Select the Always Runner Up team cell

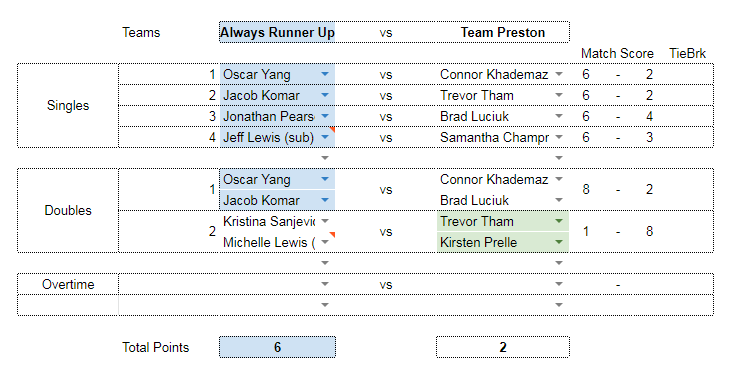point(277,32)
